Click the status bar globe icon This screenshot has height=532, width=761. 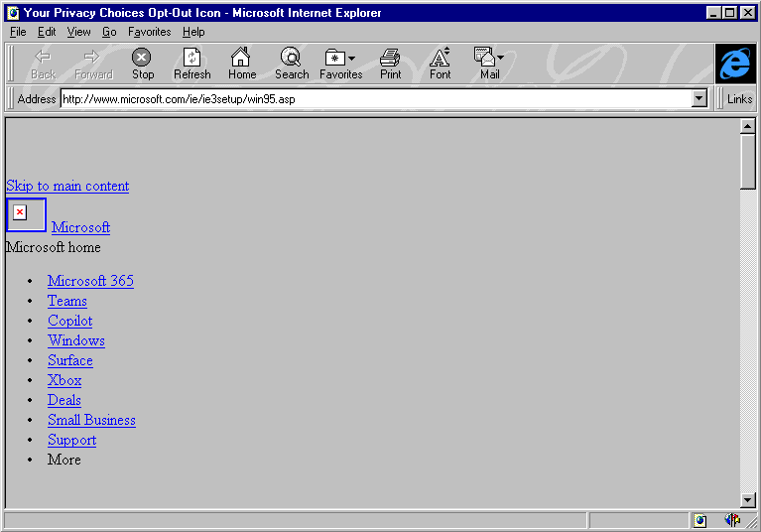pyautogui.click(x=699, y=521)
